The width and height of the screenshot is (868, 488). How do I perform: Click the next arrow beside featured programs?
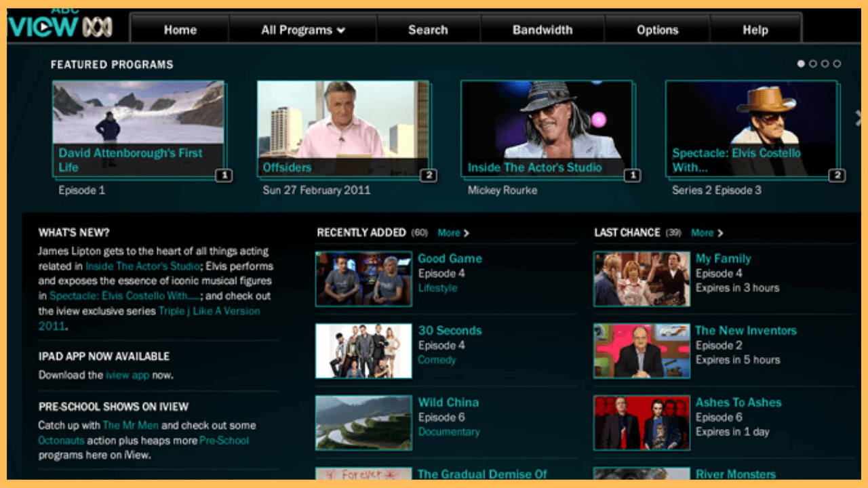858,118
